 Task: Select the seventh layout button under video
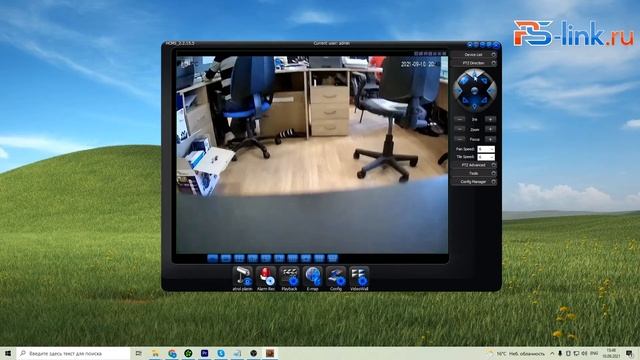tap(293, 258)
